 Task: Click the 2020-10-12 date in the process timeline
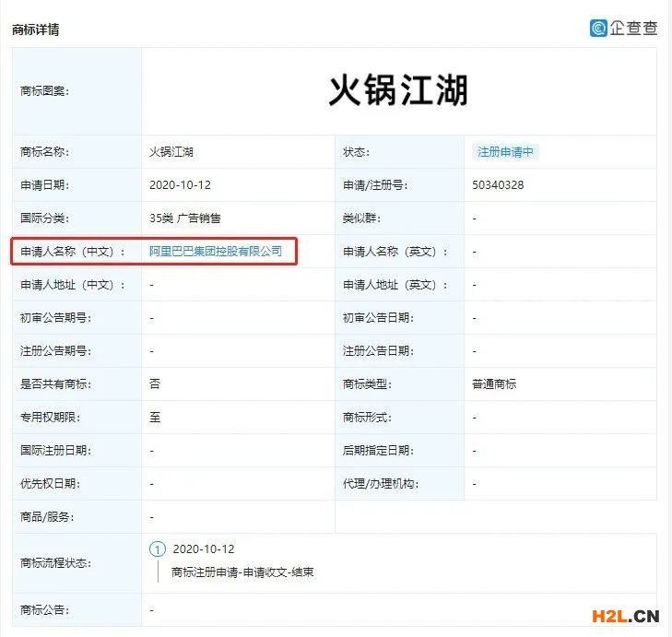coord(204,549)
